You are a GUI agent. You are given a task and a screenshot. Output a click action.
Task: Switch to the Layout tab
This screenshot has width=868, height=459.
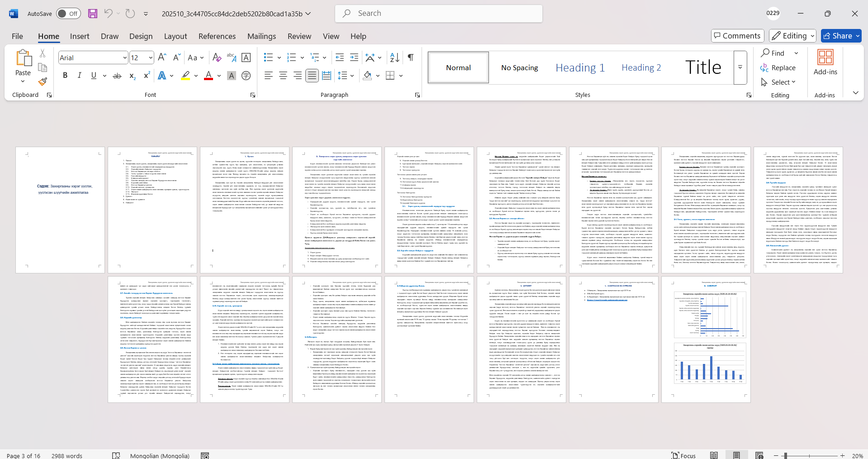(x=175, y=36)
